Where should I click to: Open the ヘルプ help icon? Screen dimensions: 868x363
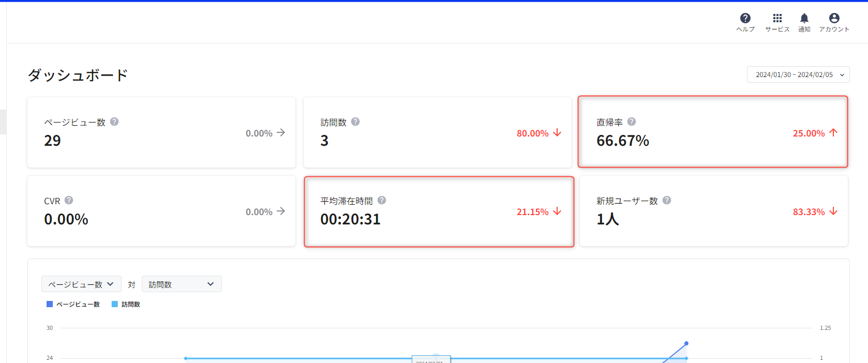click(x=745, y=19)
